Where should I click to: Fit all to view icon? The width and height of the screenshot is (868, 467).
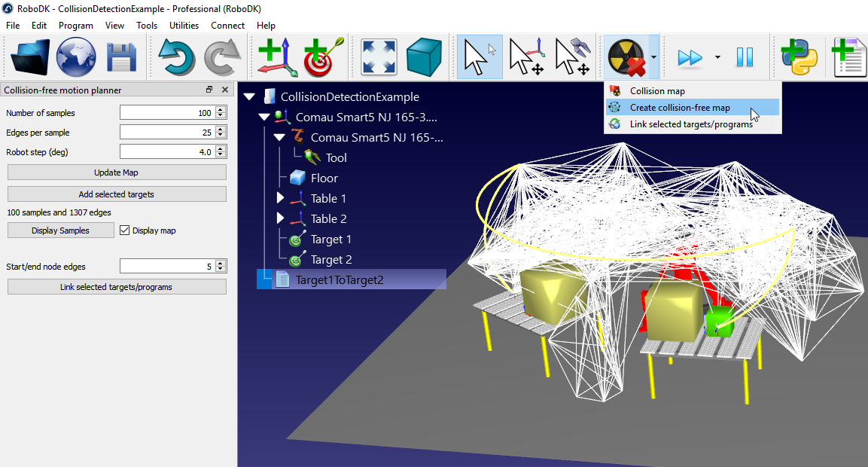(x=379, y=57)
